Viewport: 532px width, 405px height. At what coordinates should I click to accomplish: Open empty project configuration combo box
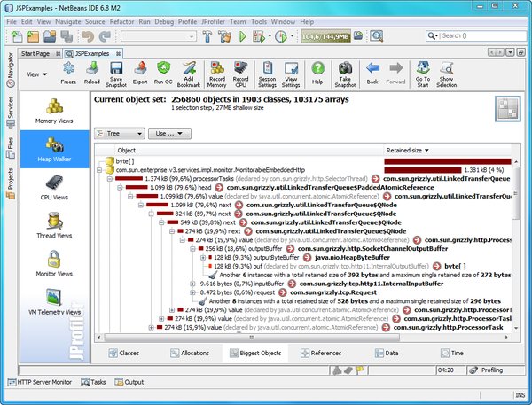click(x=159, y=36)
